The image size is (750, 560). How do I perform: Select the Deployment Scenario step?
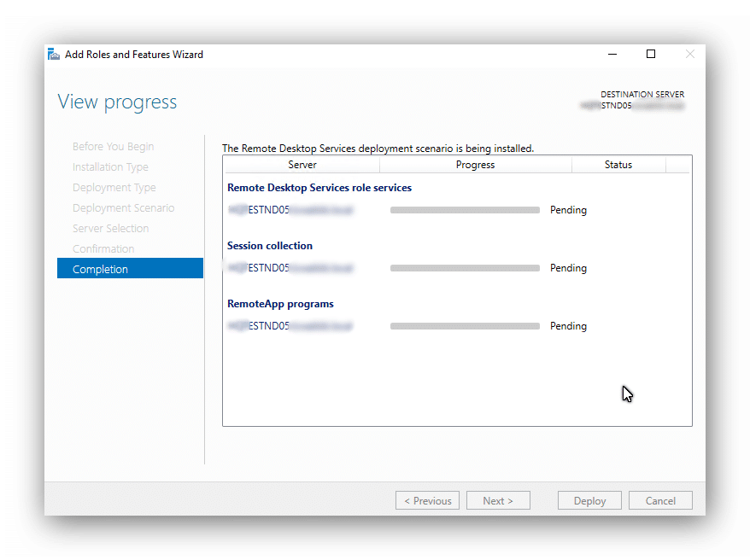pos(123,208)
